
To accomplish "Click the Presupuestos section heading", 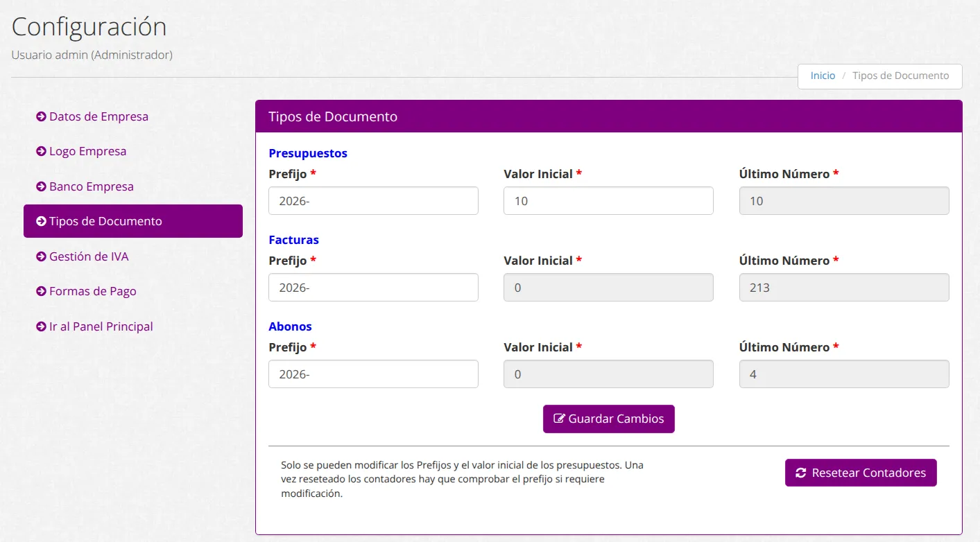I will pyautogui.click(x=308, y=153).
